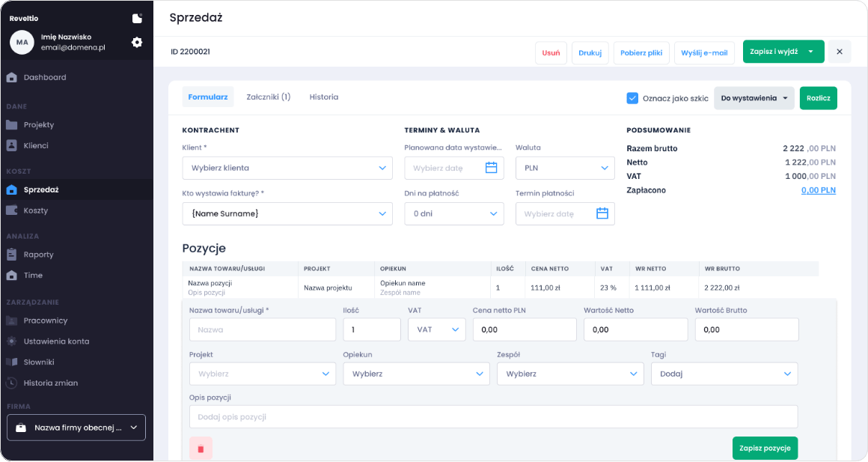Viewport: 868px width, 462px height.
Task: Open the Waluta PLN dropdown
Action: [x=565, y=168]
